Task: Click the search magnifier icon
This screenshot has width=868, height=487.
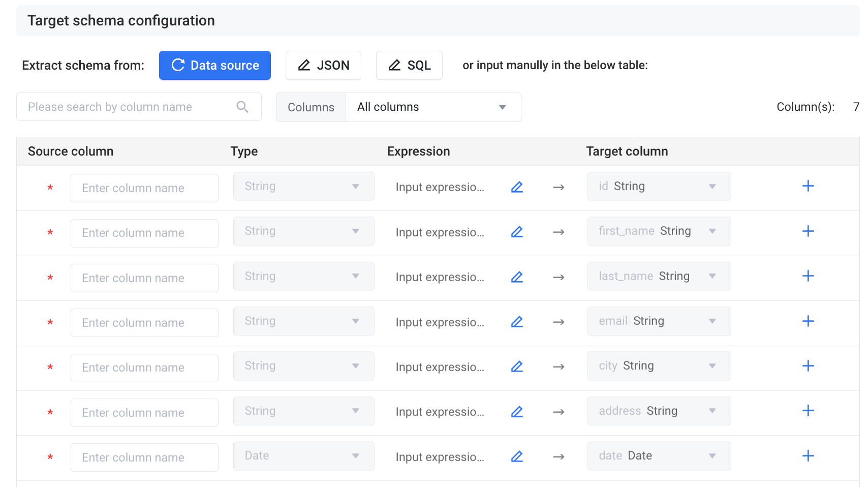Action: [242, 107]
